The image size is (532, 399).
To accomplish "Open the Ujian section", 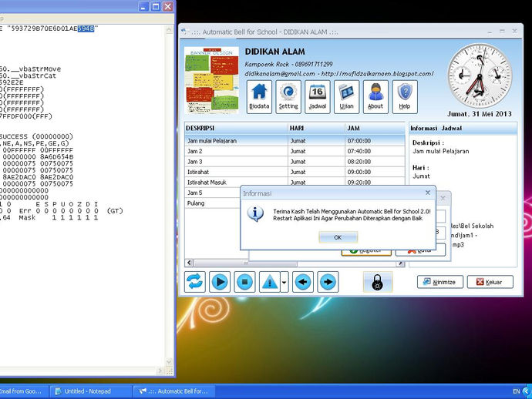I will 346,96.
